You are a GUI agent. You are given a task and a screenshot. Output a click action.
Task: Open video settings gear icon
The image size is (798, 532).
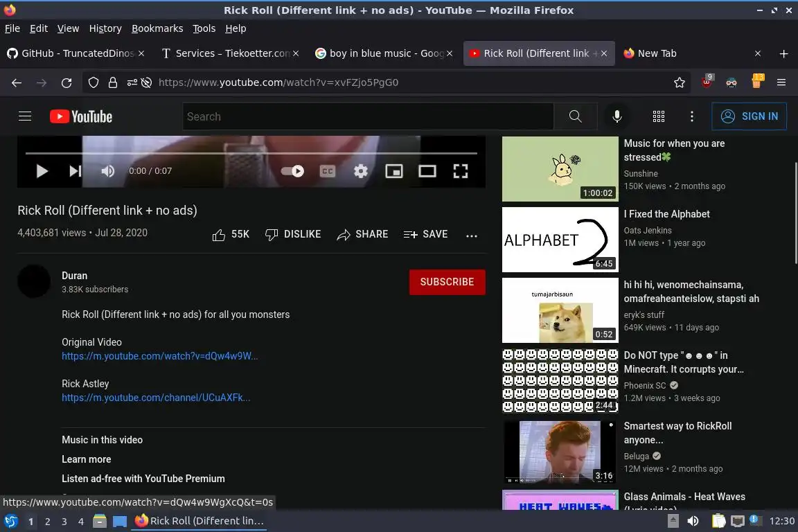point(361,171)
